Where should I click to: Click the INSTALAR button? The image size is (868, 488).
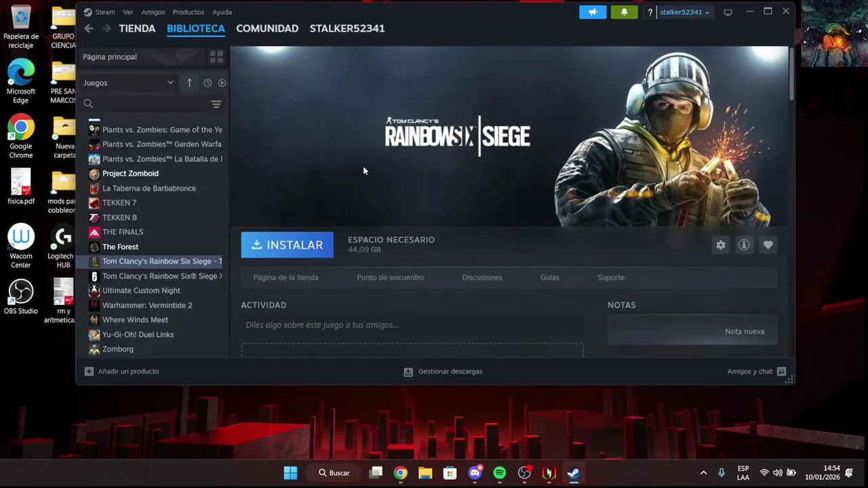click(x=288, y=245)
